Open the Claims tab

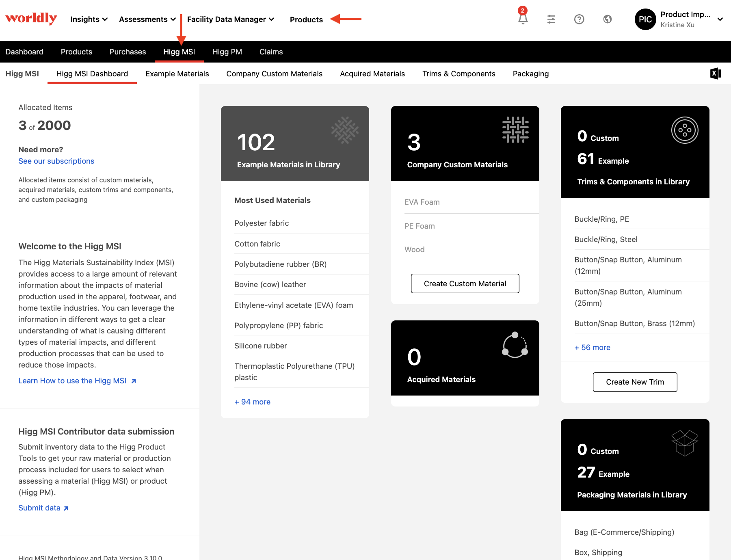point(271,52)
